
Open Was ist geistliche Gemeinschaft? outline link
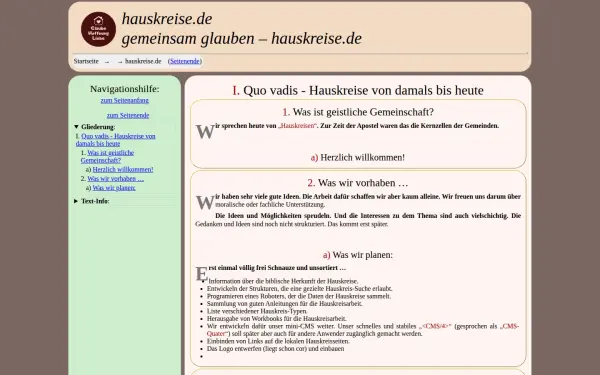108,156
